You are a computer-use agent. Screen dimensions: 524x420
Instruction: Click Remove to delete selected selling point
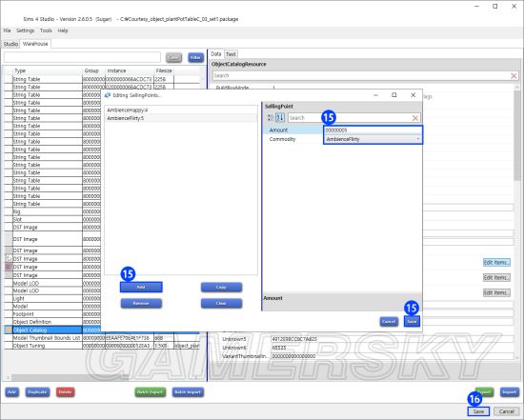tap(141, 303)
